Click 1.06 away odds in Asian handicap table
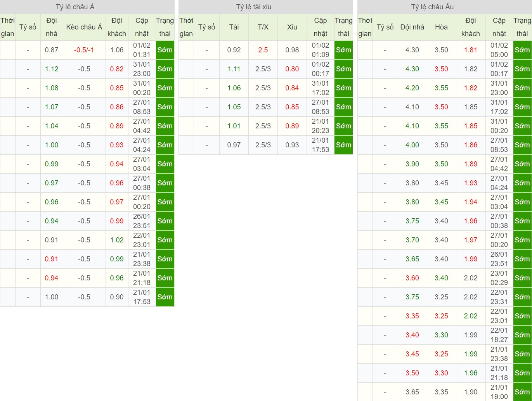The height and width of the screenshot is (401, 532). 117,50
